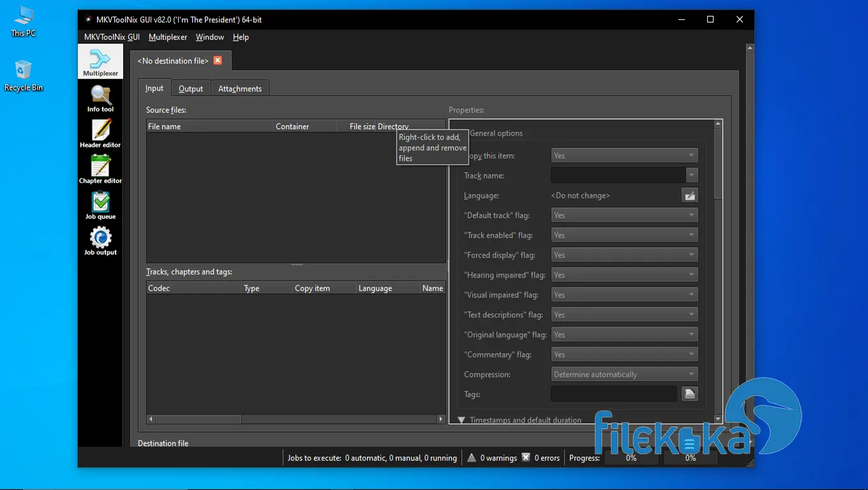Open the Header editor
This screenshot has height=490, width=868.
pyautogui.click(x=100, y=135)
